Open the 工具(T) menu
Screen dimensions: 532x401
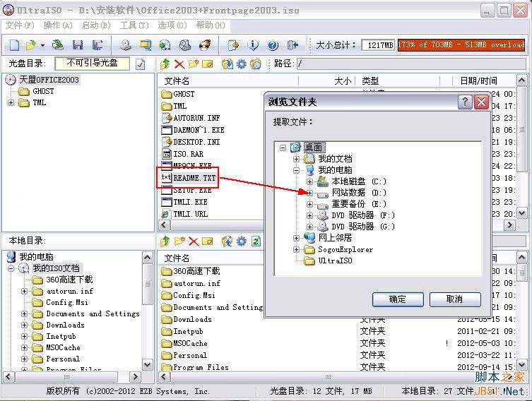[x=134, y=25]
